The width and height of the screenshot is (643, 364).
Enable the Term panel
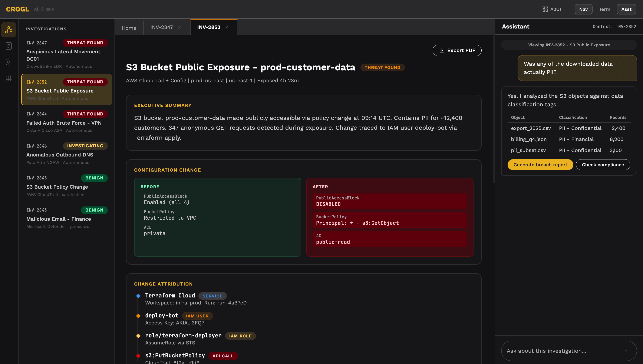tap(604, 9)
